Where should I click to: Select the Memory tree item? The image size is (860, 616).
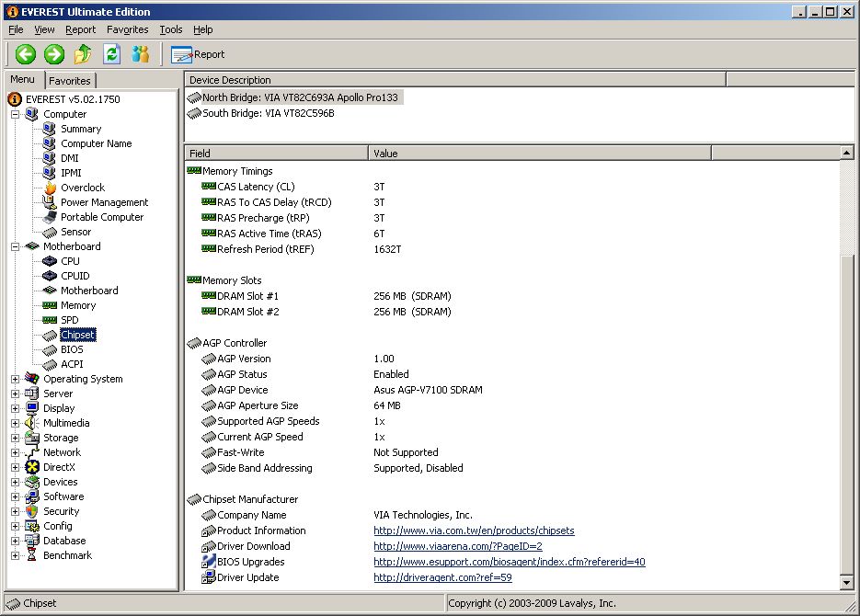coord(78,305)
